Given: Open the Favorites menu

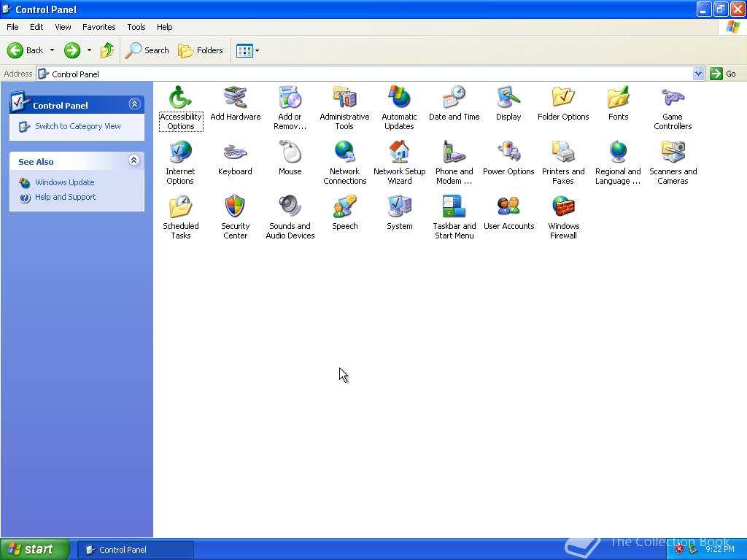Looking at the screenshot, I should coord(98,27).
